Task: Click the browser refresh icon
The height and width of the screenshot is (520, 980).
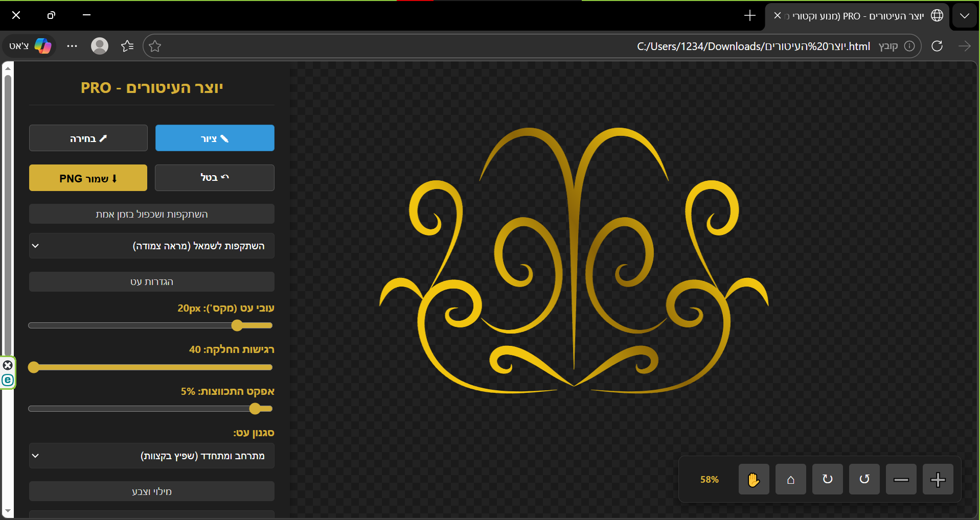Action: point(937,46)
